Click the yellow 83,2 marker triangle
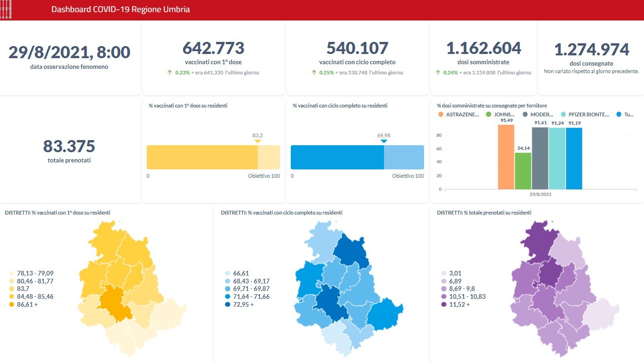644x363 pixels. 258,141
